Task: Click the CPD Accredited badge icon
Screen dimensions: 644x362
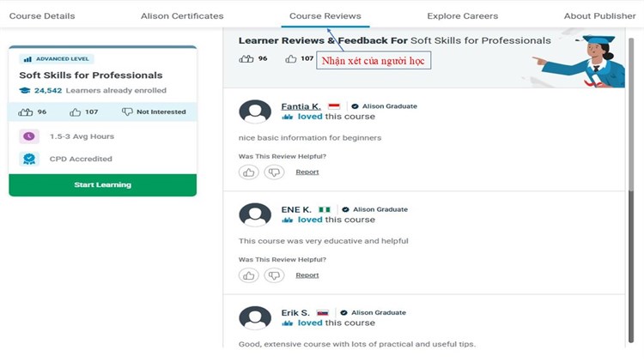Action: coord(29,159)
